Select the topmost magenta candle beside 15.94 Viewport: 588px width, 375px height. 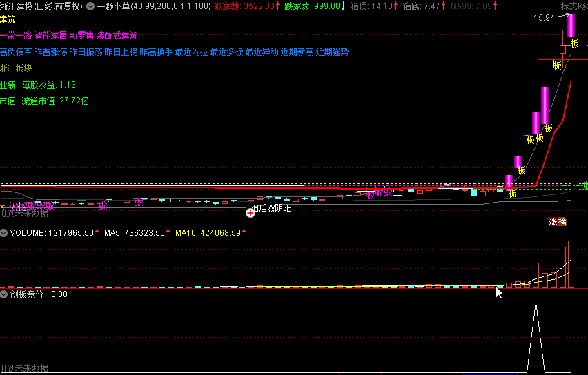[571, 26]
